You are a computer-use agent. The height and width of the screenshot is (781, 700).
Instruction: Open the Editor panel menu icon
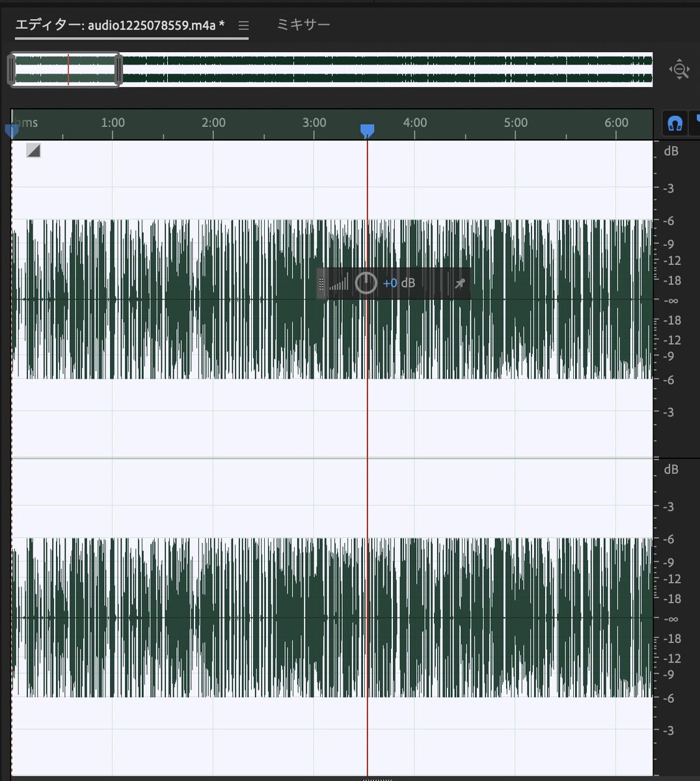(x=243, y=26)
